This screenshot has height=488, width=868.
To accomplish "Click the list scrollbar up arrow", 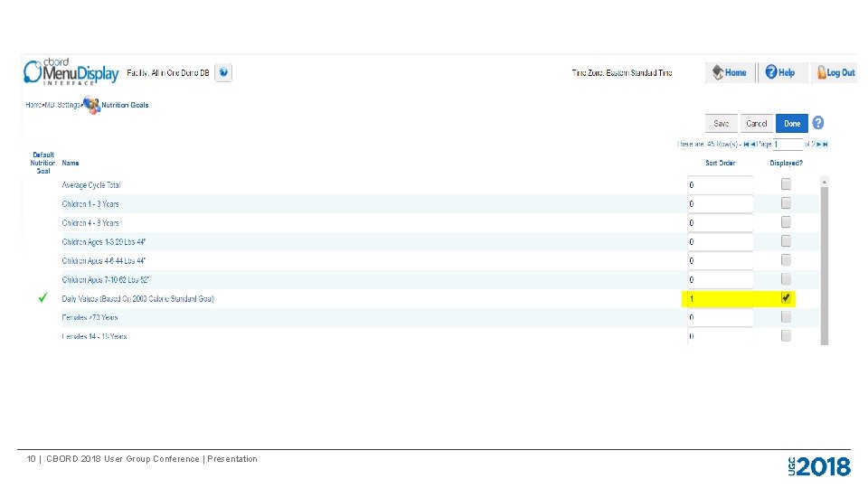I will point(825,182).
